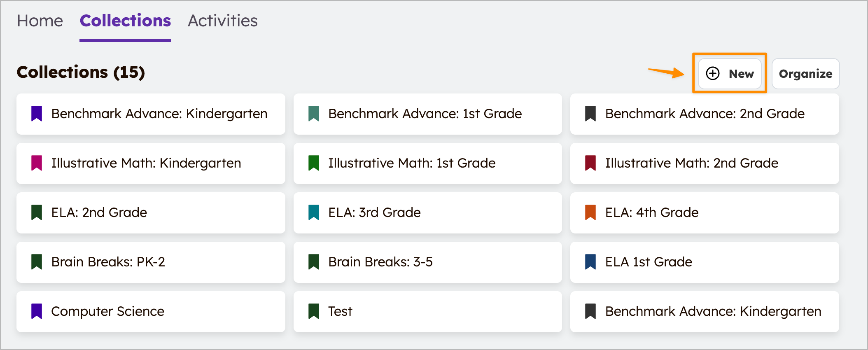The width and height of the screenshot is (868, 350).
Task: Click the purple bookmark icon beside Computer Science
Action: coord(37,311)
